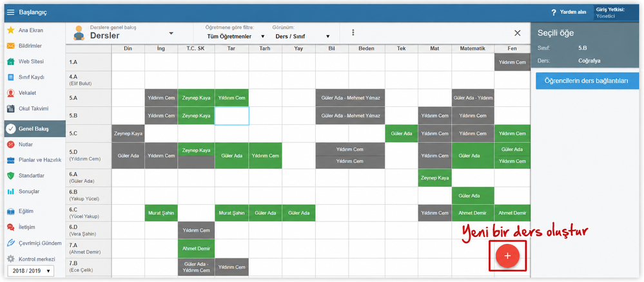Open the three-dot options menu in toolbar
The width and height of the screenshot is (644, 282).
[x=353, y=33]
